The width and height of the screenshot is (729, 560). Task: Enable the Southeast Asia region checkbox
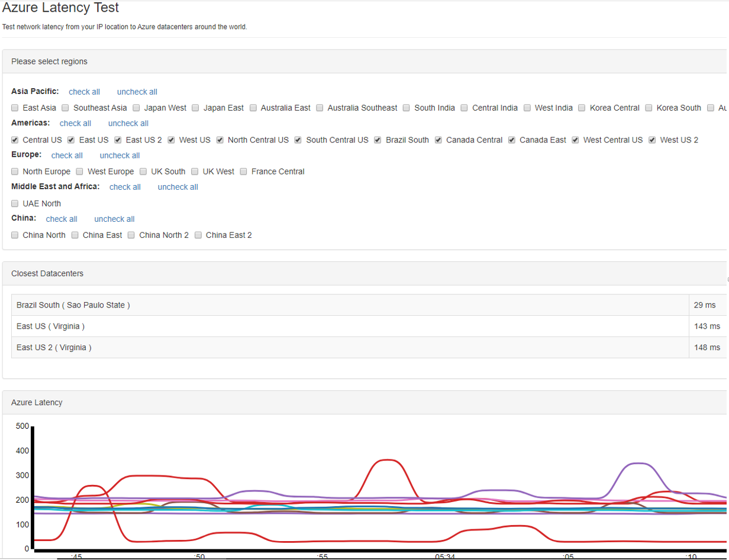click(x=66, y=108)
